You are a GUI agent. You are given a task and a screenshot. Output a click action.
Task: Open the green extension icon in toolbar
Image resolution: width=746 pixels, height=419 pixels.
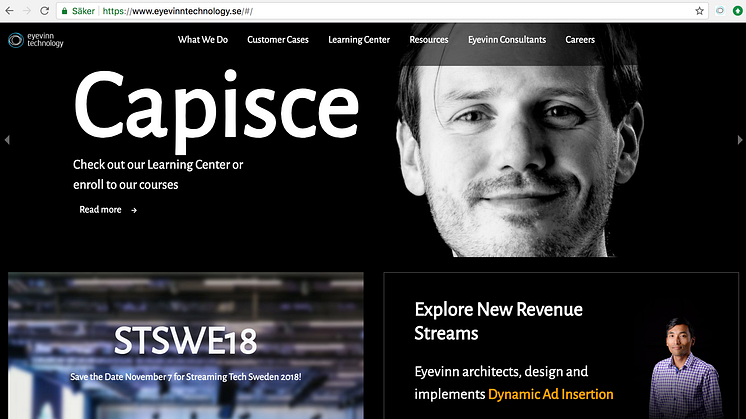click(x=737, y=11)
